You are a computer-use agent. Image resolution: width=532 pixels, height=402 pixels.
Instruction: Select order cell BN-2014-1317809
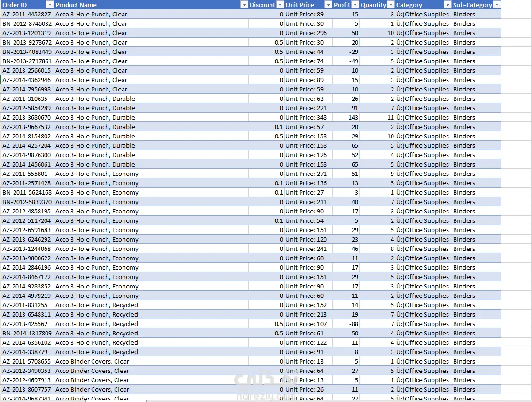point(27,333)
